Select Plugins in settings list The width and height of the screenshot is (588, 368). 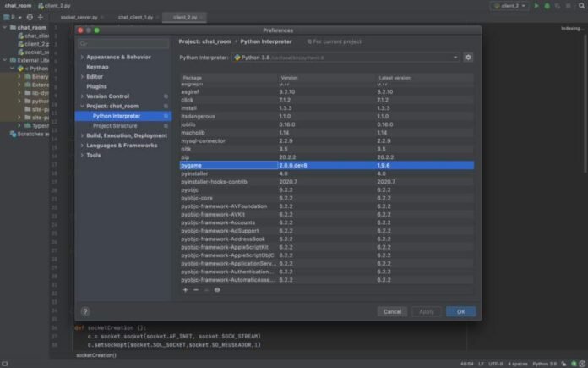coord(96,86)
